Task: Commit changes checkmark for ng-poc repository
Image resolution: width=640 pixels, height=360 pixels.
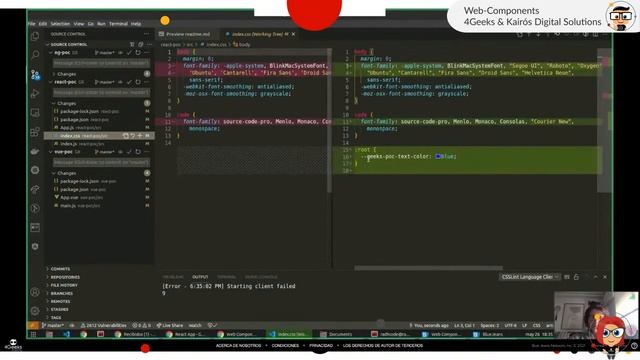Action: coord(129,53)
